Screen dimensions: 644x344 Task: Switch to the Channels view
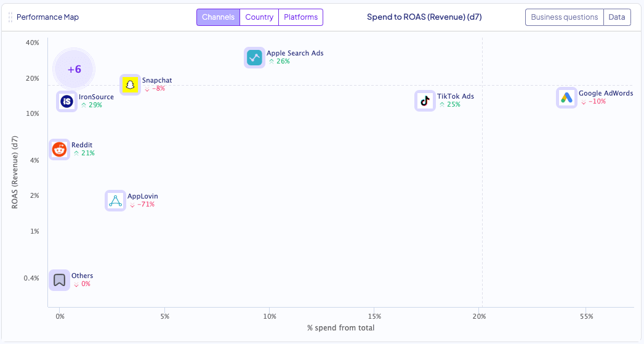(x=218, y=17)
